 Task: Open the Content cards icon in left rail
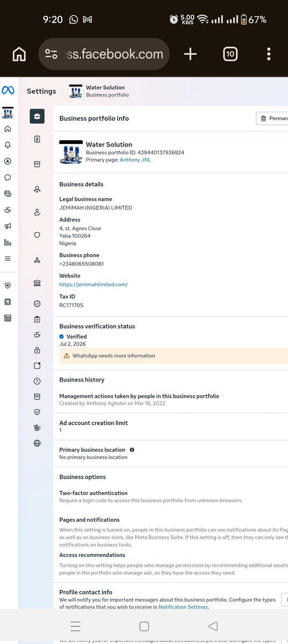point(8,194)
